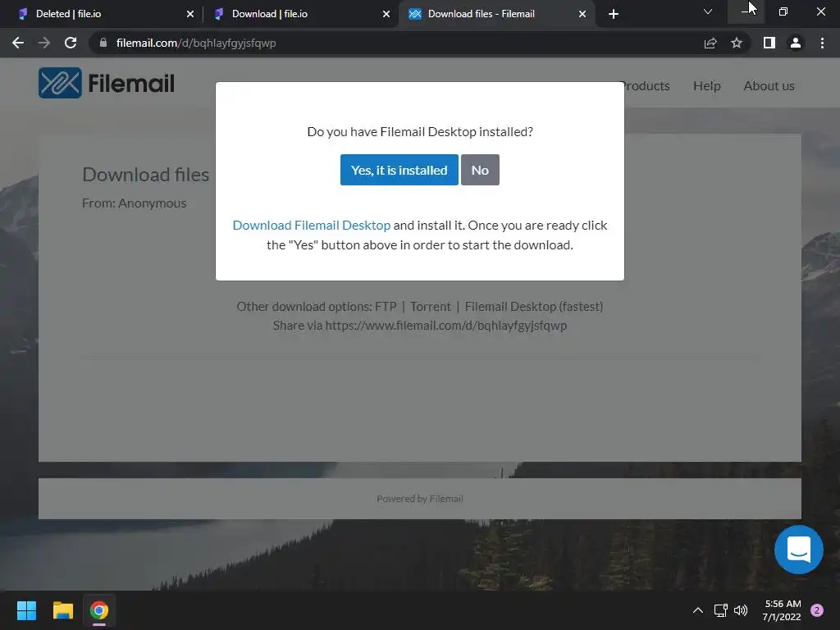Bookmark this tab with star icon

pyautogui.click(x=737, y=43)
